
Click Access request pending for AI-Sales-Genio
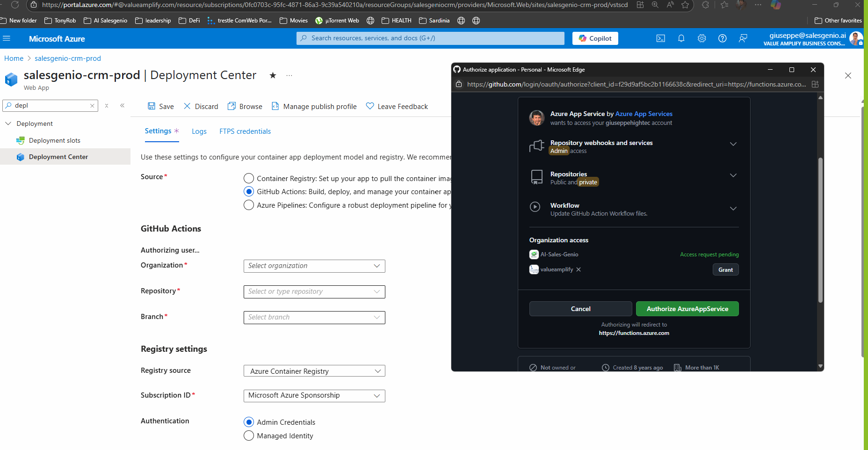[x=709, y=254]
